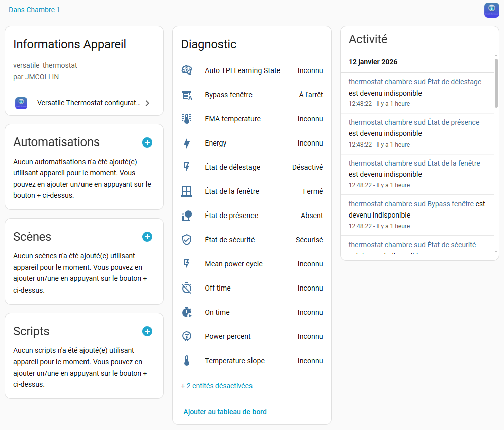The height and width of the screenshot is (430, 504).
Task: Click the presence icon for État de présence
Action: tap(187, 216)
